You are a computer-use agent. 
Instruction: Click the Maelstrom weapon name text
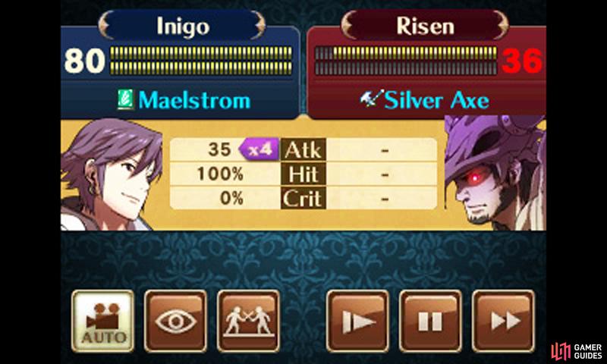(194, 100)
